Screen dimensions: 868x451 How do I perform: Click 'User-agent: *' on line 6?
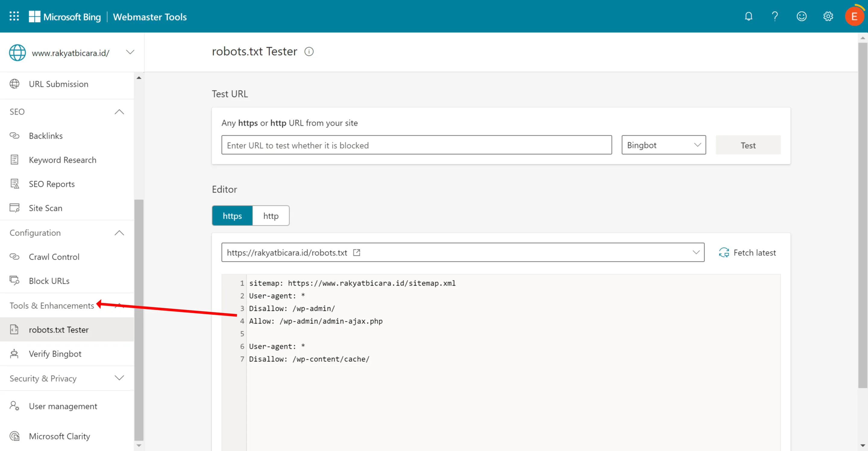click(x=277, y=346)
